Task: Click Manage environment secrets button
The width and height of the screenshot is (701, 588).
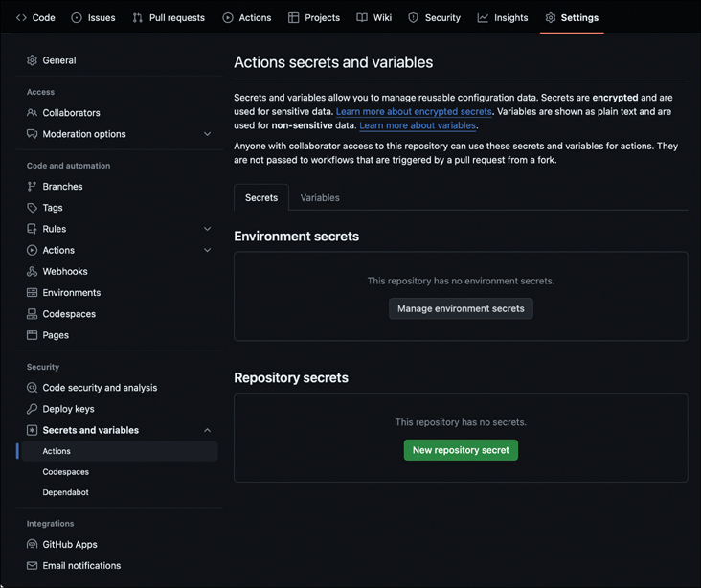Action: click(461, 308)
